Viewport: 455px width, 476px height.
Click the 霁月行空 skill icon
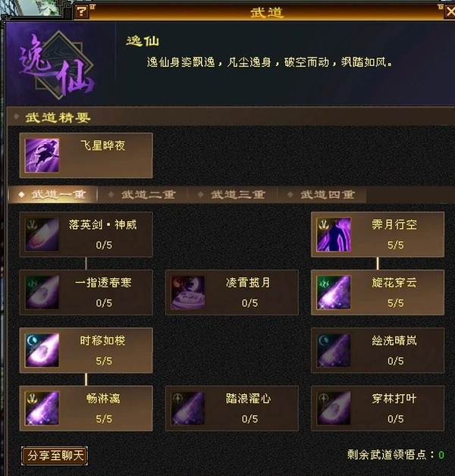coord(334,234)
